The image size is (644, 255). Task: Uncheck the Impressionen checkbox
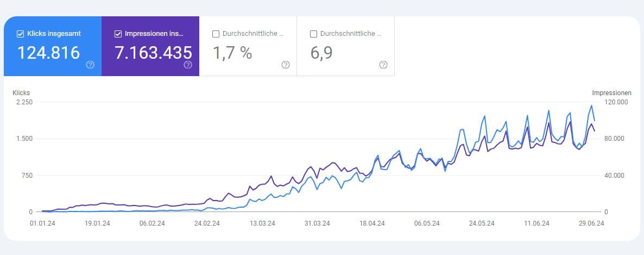point(118,34)
